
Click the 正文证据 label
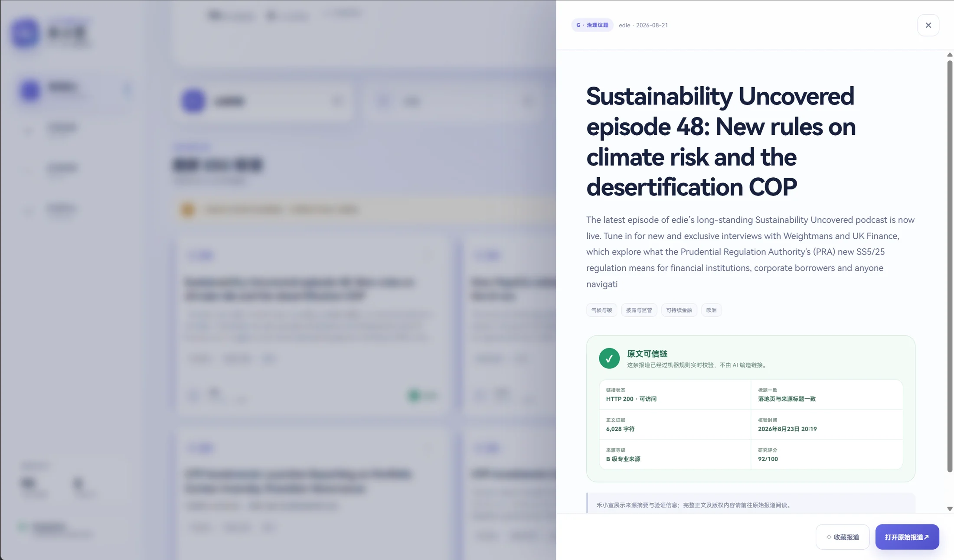coord(616,420)
